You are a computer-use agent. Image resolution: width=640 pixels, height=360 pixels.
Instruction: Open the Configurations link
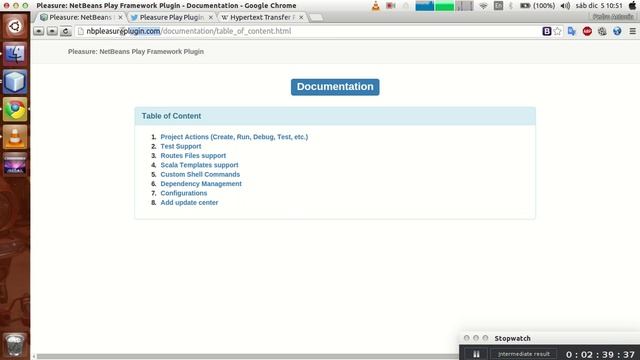[184, 193]
